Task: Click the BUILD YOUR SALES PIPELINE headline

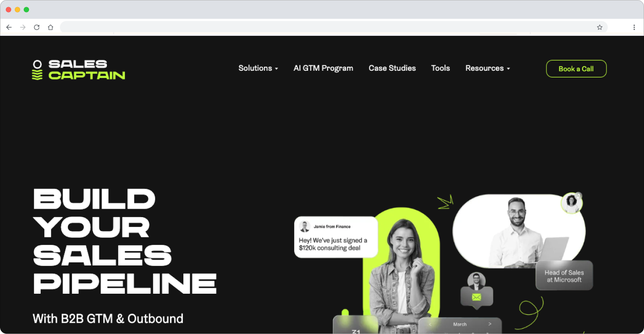Action: coord(125,241)
